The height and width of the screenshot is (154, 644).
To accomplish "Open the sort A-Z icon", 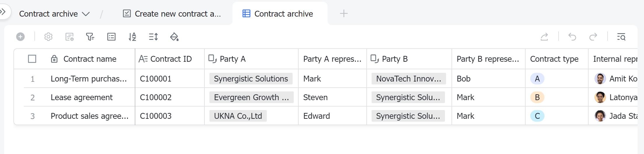I will [132, 37].
